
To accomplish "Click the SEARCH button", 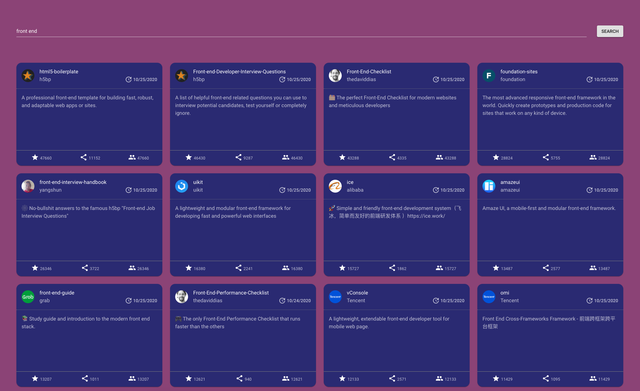I will 610,31.
